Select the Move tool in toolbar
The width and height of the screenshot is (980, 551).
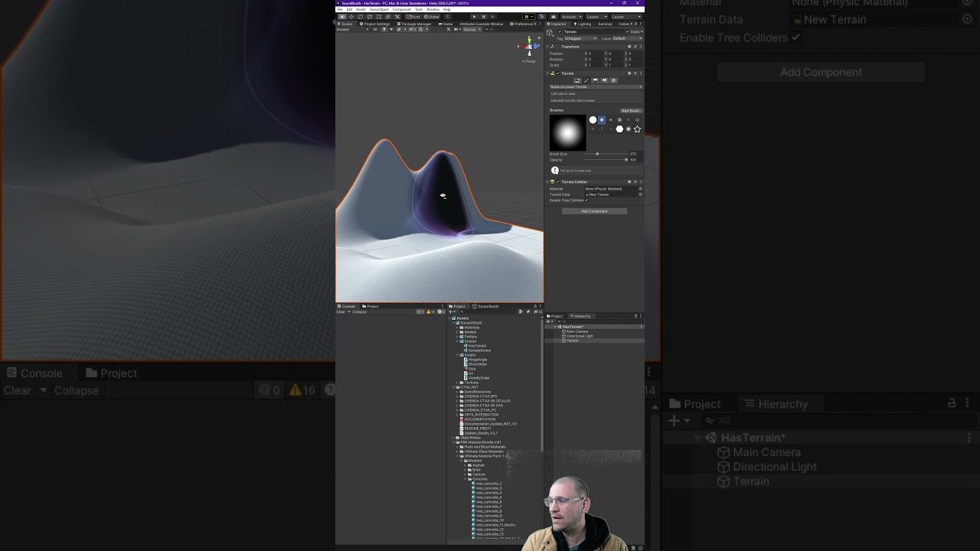point(351,17)
